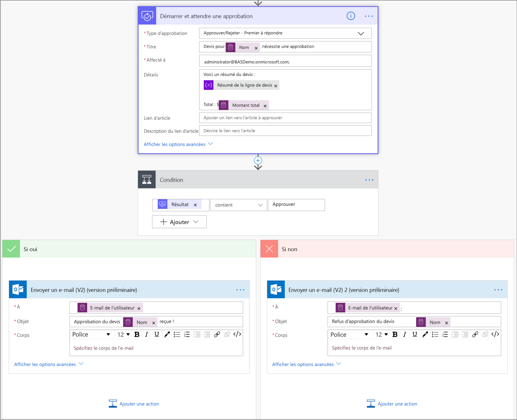
Task: Click the approval action icon in header
Action: (147, 16)
